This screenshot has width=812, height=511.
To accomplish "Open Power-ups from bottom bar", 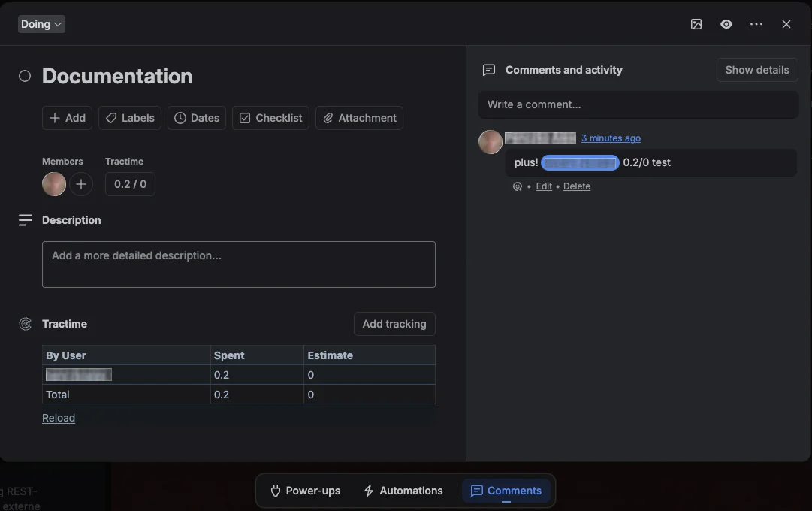I will (306, 491).
